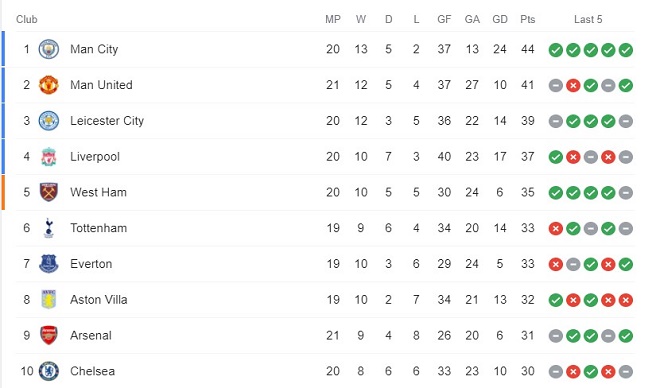
Task: Click the Everton club crest
Action: click(x=48, y=264)
